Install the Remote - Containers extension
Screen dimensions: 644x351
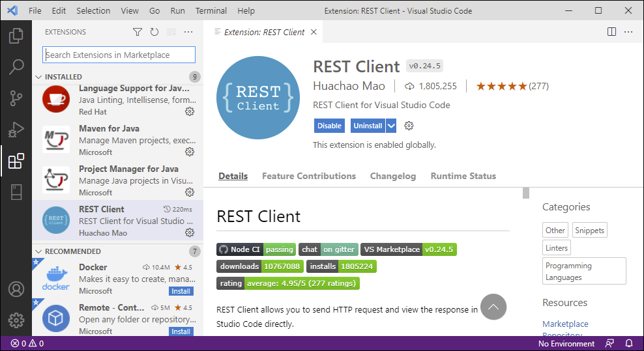click(x=181, y=331)
